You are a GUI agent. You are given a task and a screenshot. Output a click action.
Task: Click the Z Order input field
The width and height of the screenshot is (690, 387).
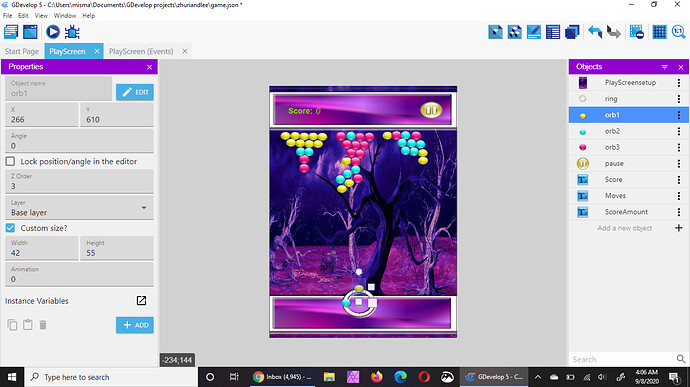pyautogui.click(x=79, y=181)
